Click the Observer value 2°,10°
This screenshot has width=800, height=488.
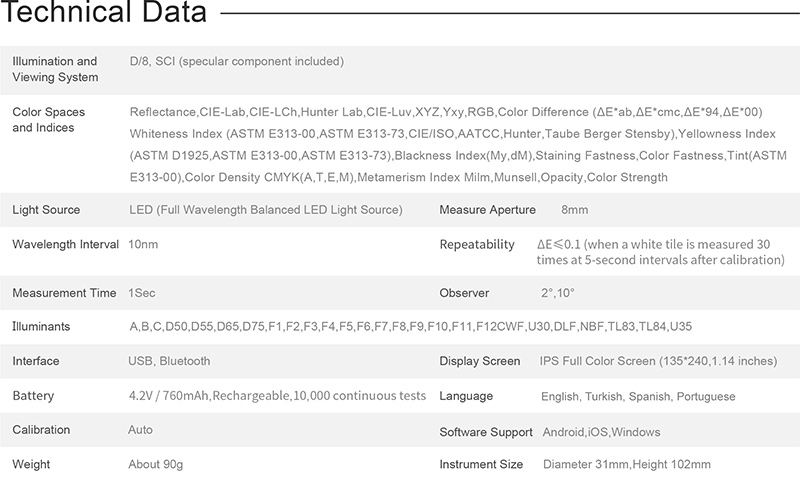tap(558, 293)
